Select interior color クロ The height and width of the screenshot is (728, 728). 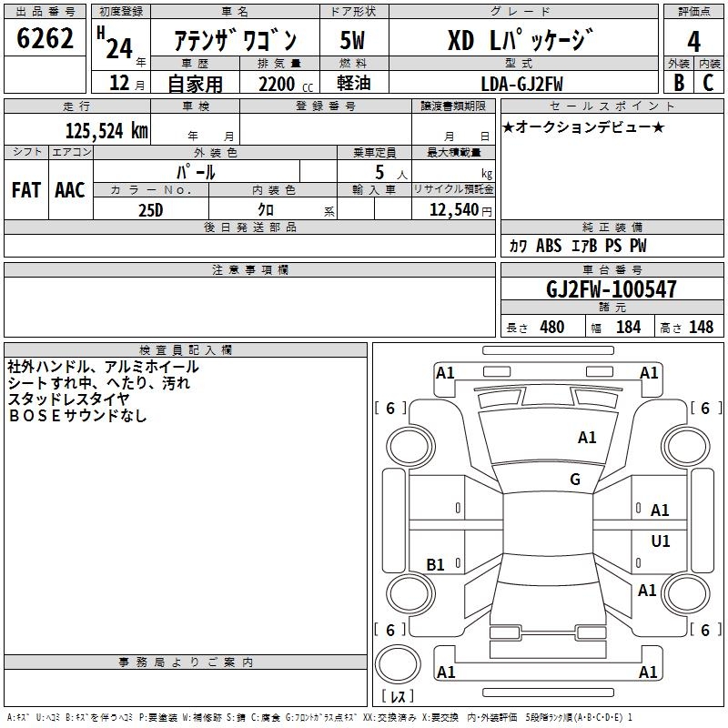tap(266, 210)
